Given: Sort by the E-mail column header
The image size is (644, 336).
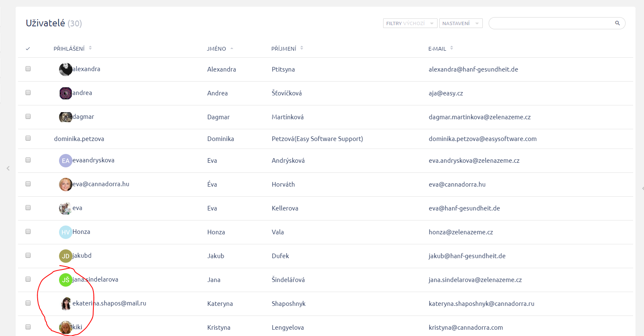Looking at the screenshot, I should tap(437, 49).
